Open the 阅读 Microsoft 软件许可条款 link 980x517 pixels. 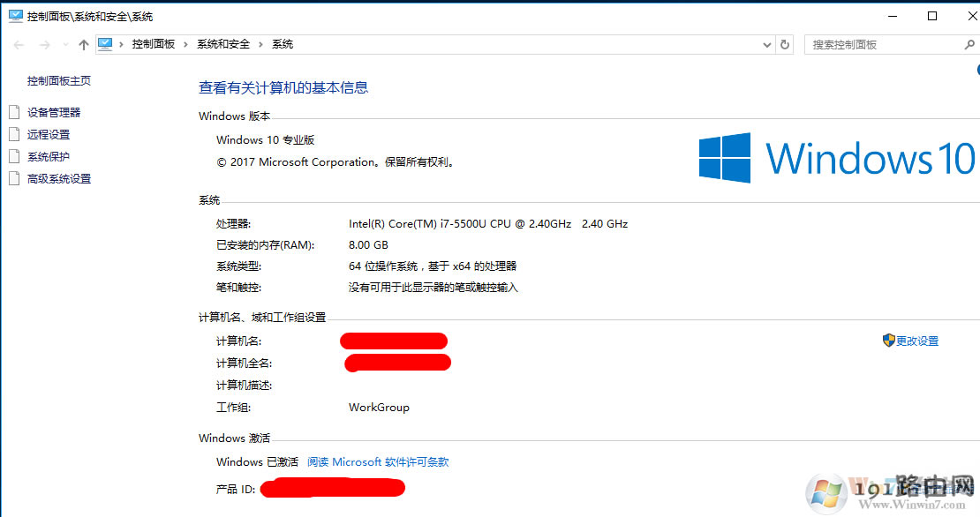[378, 462]
